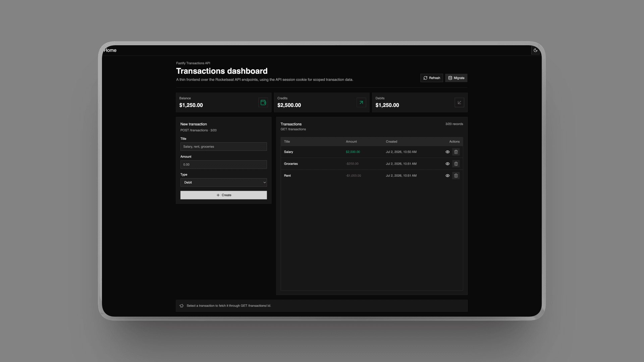Image resolution: width=644 pixels, height=362 pixels.
Task: Click the Credits value $2,500.00
Action: [289, 105]
